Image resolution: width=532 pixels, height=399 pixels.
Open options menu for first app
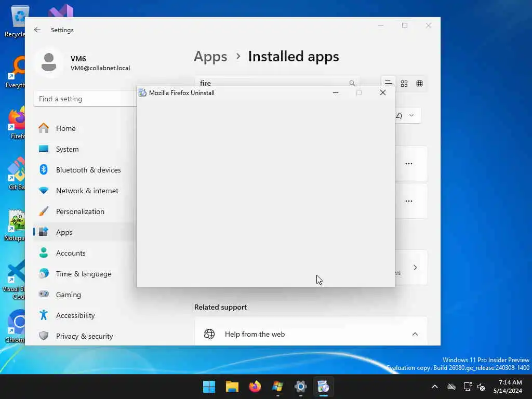click(x=409, y=164)
